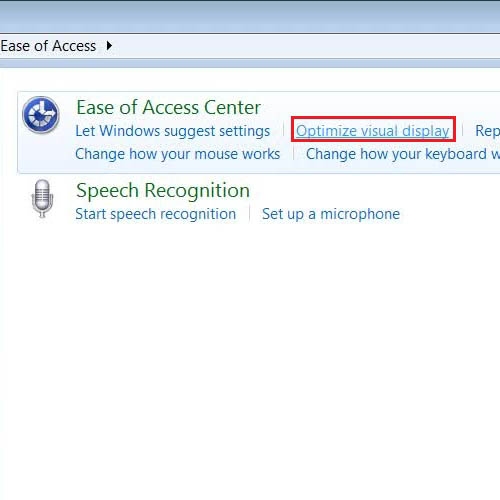Click the partially visible Rep link
Image resolution: width=500 pixels, height=500 pixels.
487,131
